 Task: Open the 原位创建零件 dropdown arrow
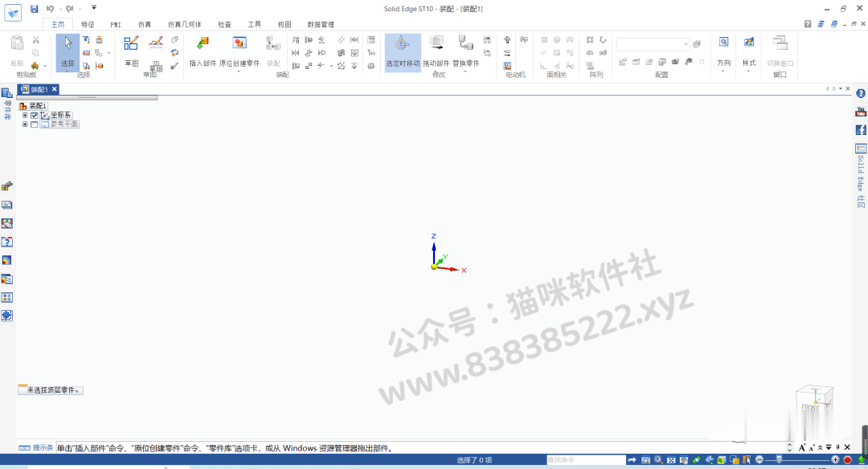coord(240,71)
